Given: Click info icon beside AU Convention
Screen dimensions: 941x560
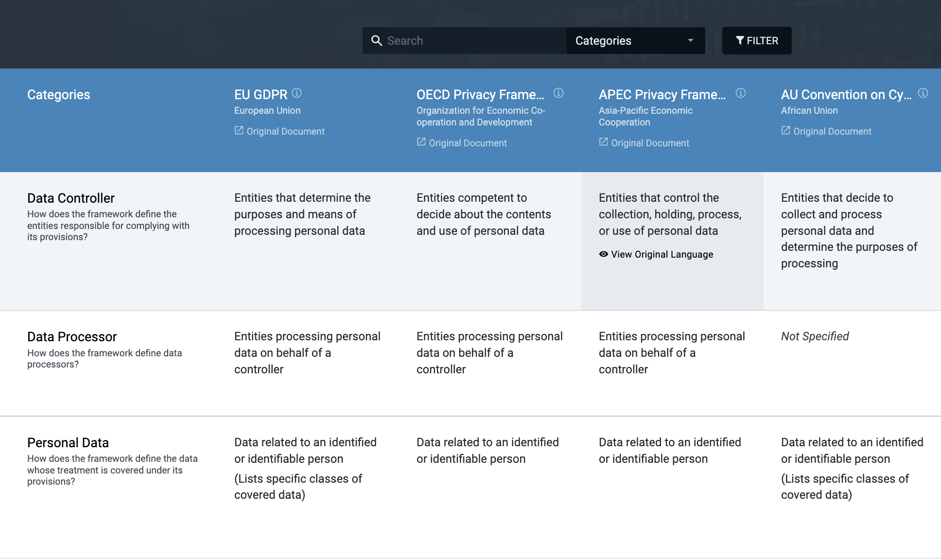Looking at the screenshot, I should tap(923, 93).
